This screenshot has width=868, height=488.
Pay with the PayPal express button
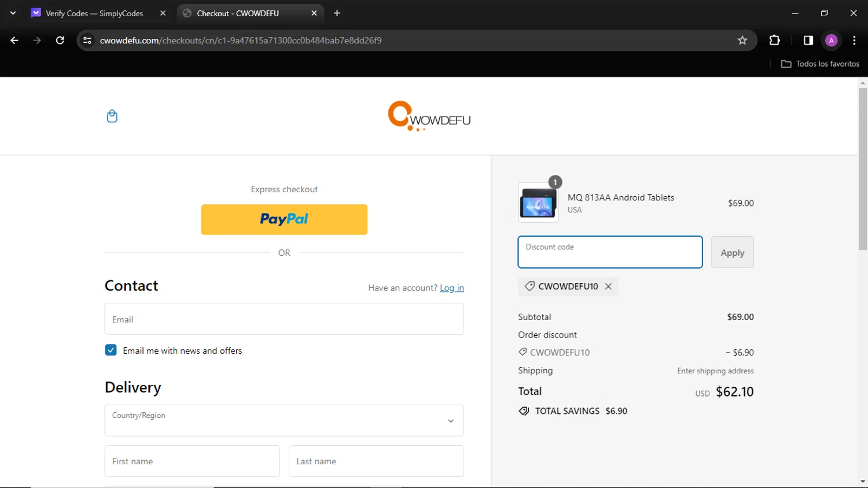tap(284, 219)
